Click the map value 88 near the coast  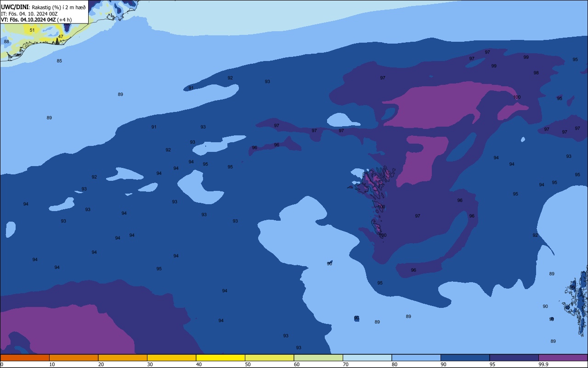point(6,42)
